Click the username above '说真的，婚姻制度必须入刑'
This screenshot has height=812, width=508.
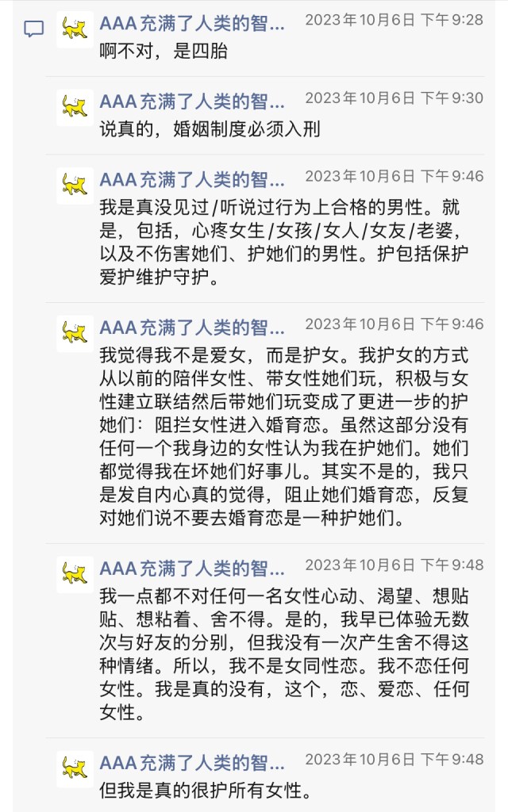tap(192, 101)
